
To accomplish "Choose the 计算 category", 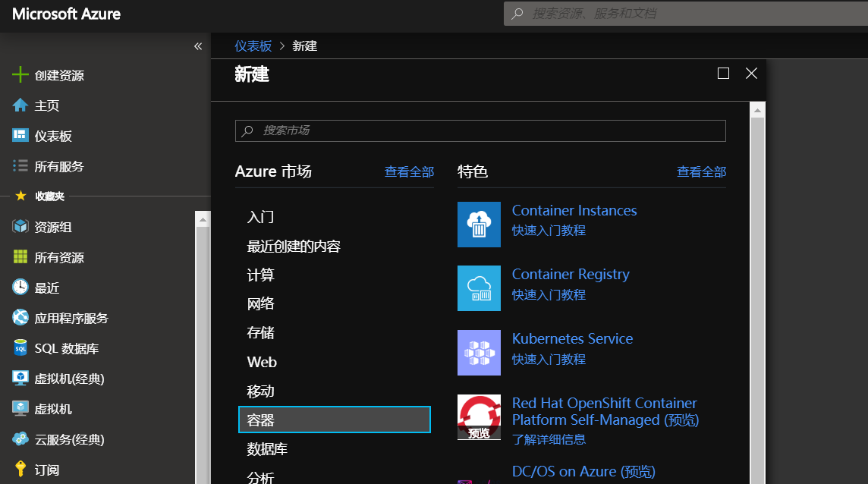I will [260, 275].
